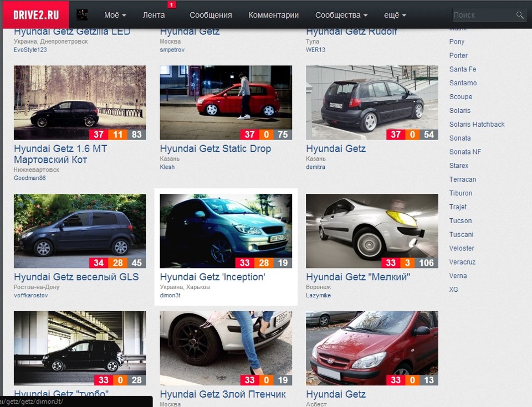Select Veloster model in sidebar
The width and height of the screenshot is (532, 407).
tap(462, 248)
